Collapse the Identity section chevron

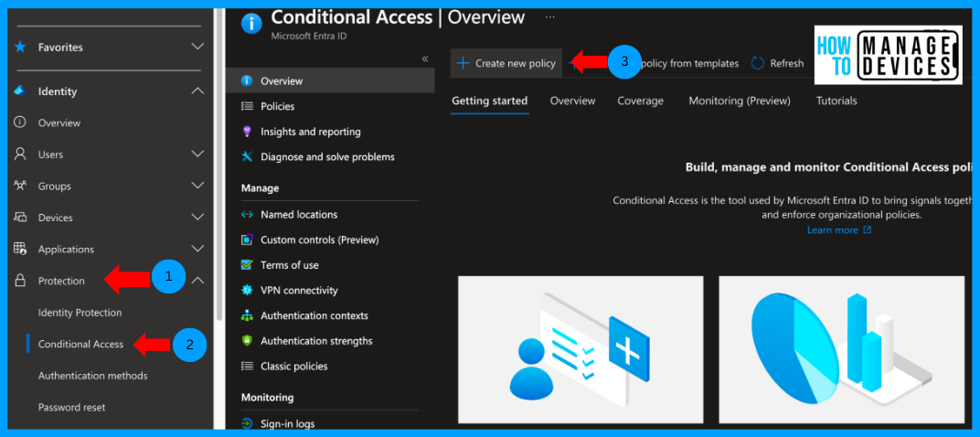coord(197,91)
